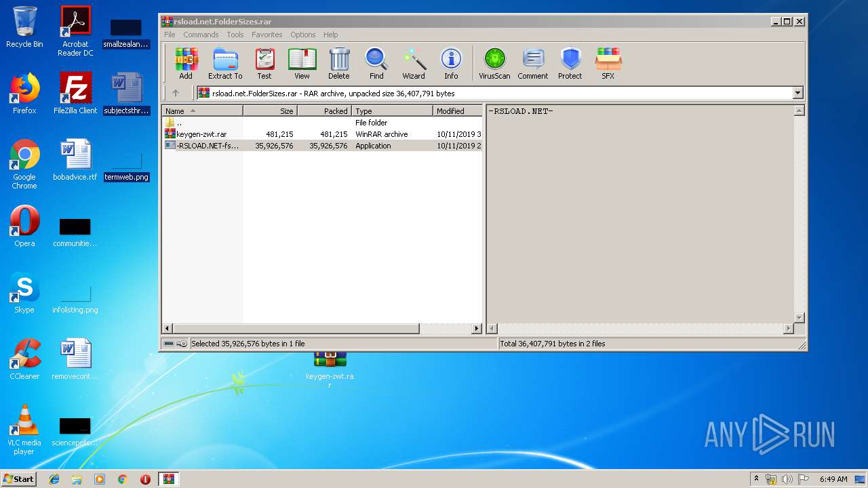Click the Extract To toolbar icon
This screenshot has height=488, width=868.
[225, 64]
